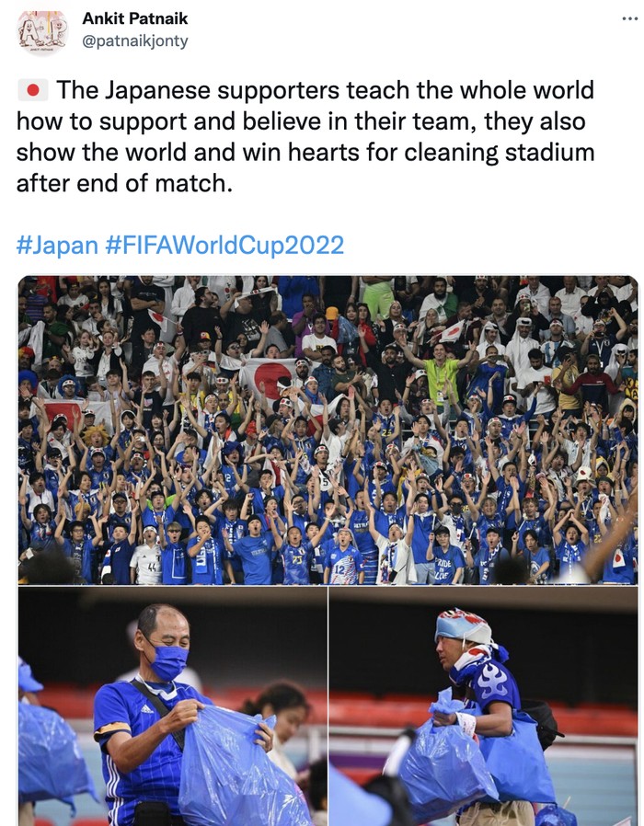Click the blue face mask on the man
Image resolution: width=644 pixels, height=826 pixels.
(x=168, y=661)
